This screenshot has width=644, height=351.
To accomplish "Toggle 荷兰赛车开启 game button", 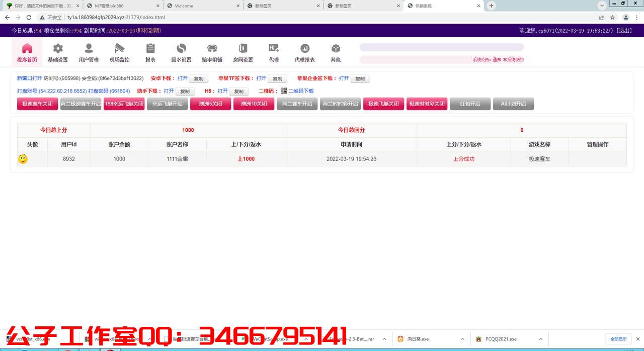I will click(297, 104).
